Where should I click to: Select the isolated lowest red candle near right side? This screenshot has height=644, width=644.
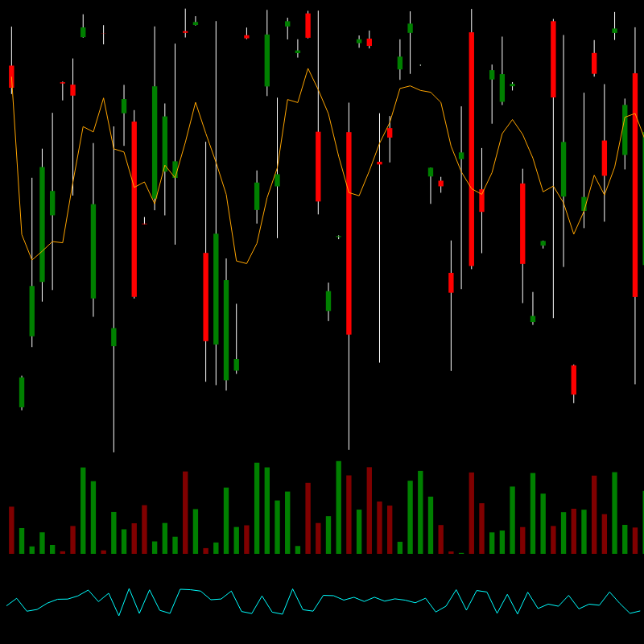pyautogui.click(x=574, y=379)
